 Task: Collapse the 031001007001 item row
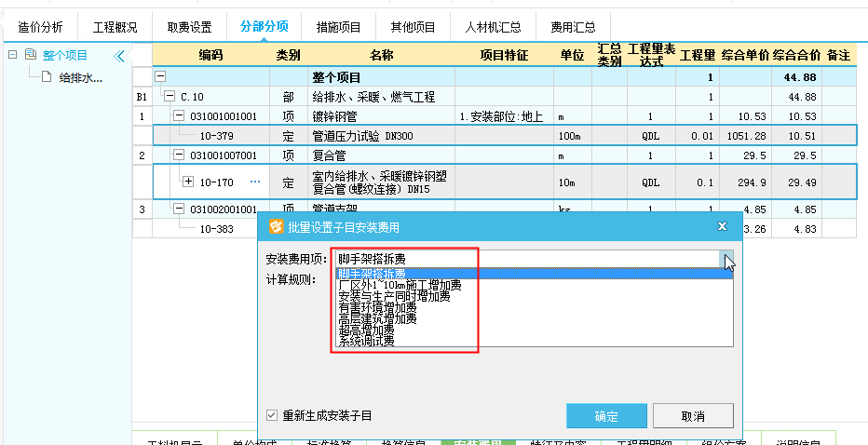coord(179,155)
